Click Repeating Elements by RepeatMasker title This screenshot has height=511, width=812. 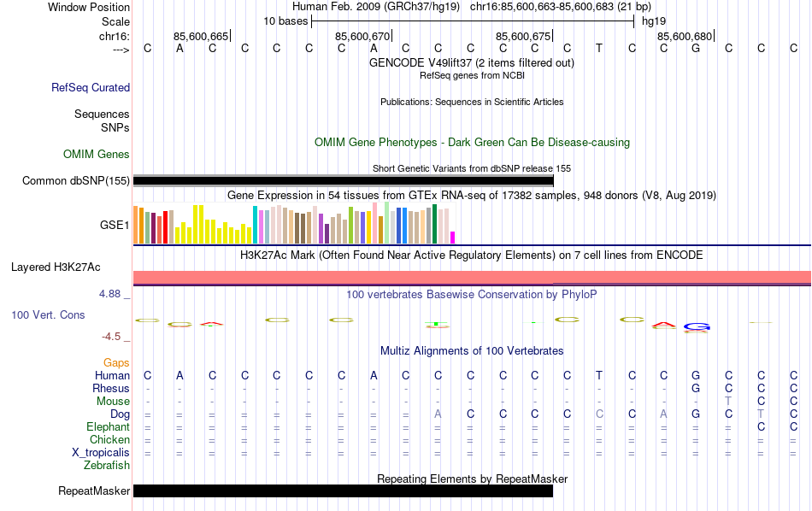472,479
